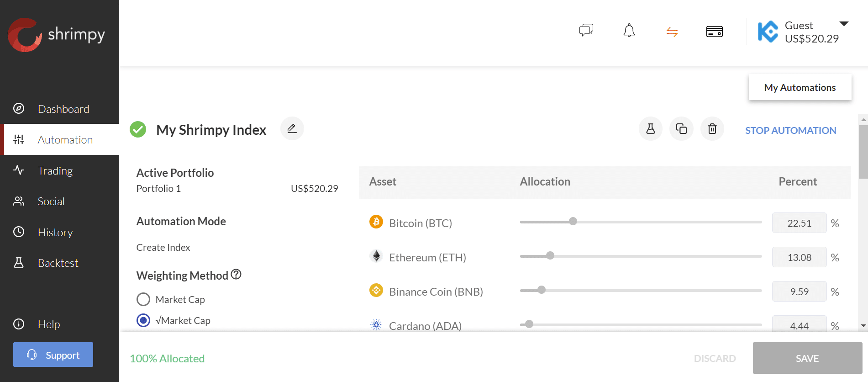868x382 pixels.
Task: Edit the My Shrimpy Index name
Action: [292, 129]
